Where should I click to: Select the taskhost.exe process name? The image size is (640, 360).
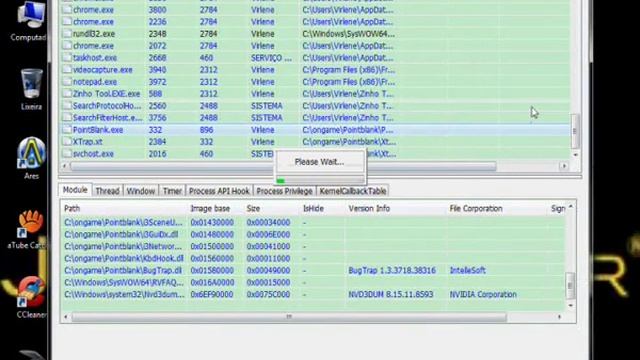95,58
